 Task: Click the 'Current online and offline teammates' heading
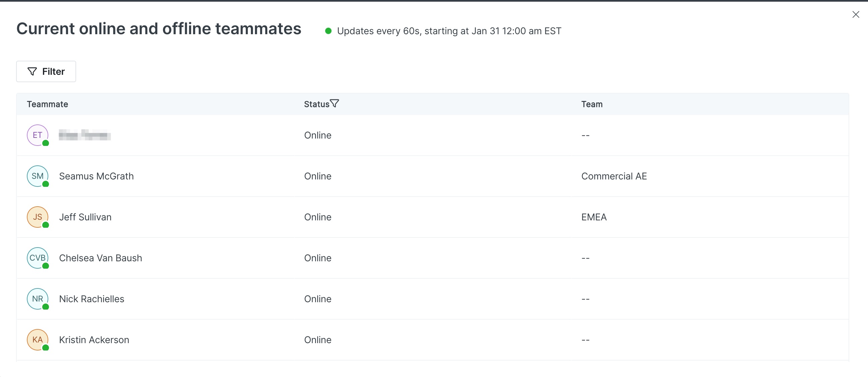tap(159, 29)
